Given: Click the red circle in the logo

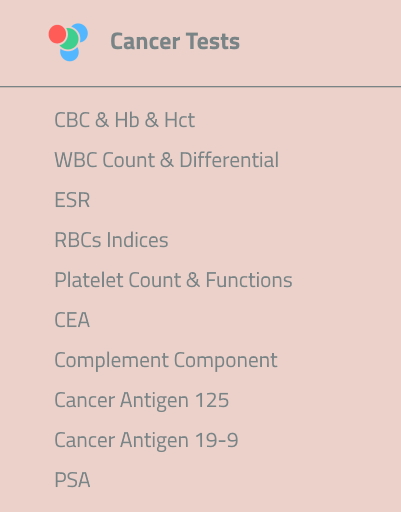Looking at the screenshot, I should click(57, 34).
